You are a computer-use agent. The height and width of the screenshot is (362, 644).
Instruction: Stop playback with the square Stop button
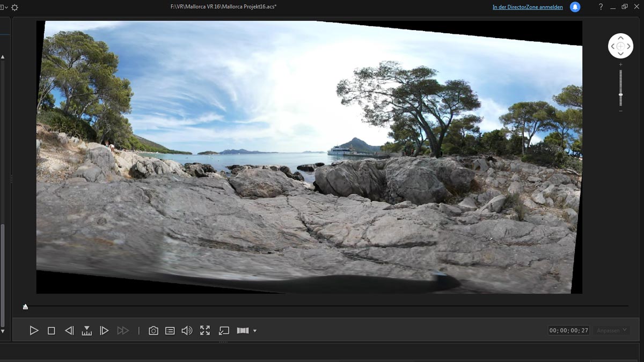tap(52, 331)
